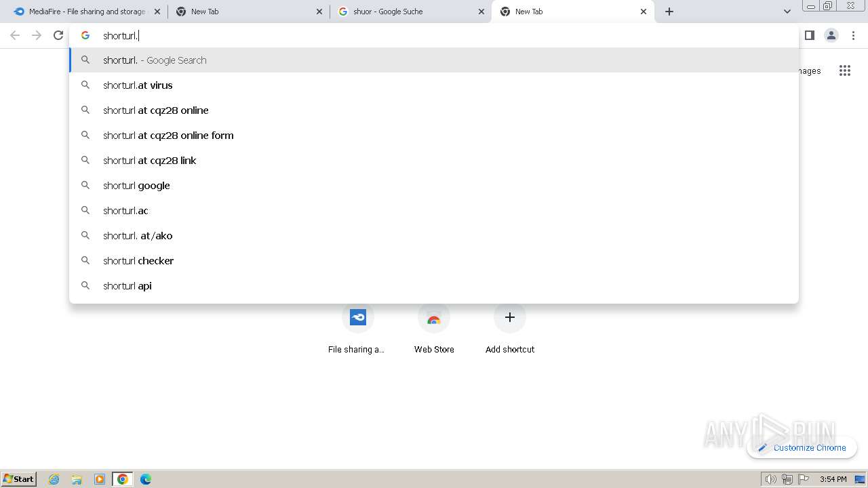Click the show desktop button
This screenshot has height=488, width=868.
pos(860,479)
